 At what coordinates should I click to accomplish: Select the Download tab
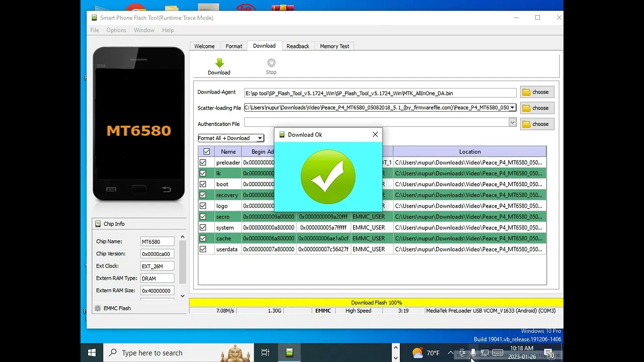tap(264, 46)
